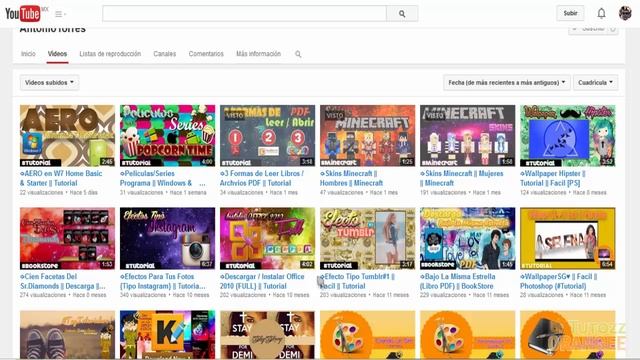Open the Selena WallpaperSG thumbnail
This screenshot has height=360, width=640.
(x=567, y=238)
